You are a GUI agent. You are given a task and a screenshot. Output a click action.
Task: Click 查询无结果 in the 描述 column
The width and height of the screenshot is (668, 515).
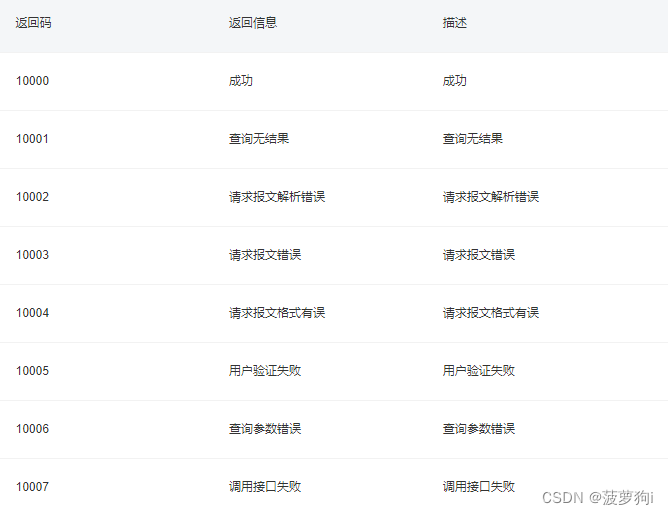tap(473, 139)
